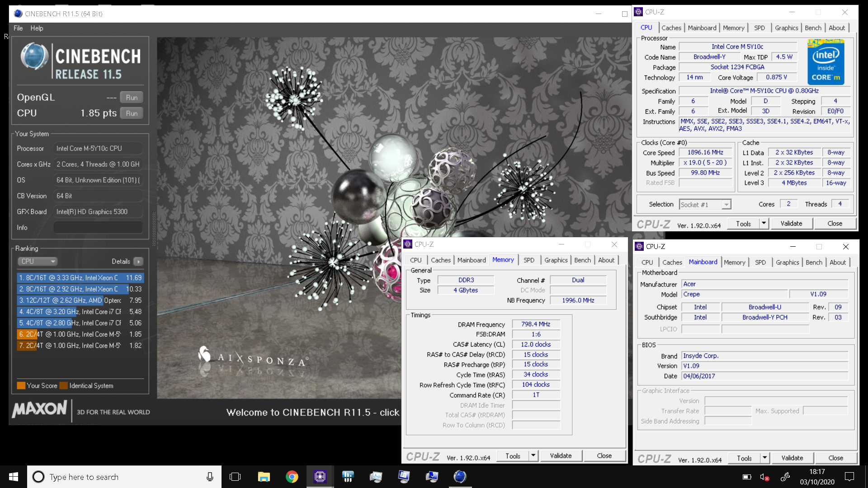The image size is (868, 488).
Task: Click the Cinebench taskbar icon
Action: click(460, 477)
